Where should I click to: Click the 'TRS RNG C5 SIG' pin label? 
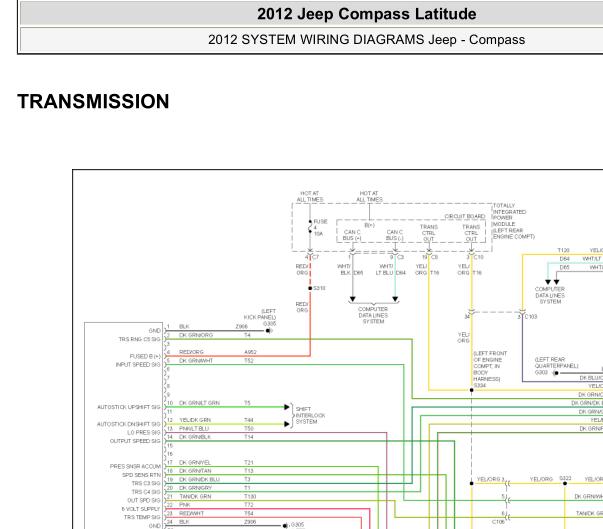(139, 339)
